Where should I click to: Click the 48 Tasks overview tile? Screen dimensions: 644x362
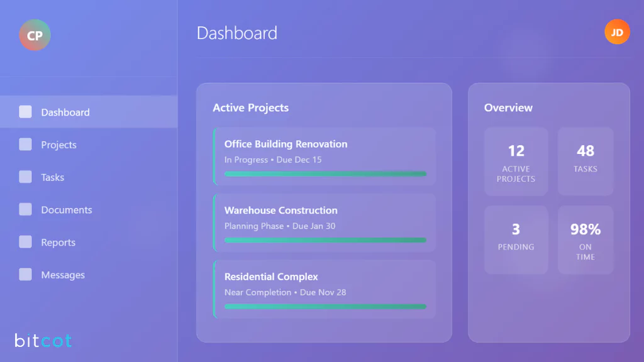[x=586, y=162]
